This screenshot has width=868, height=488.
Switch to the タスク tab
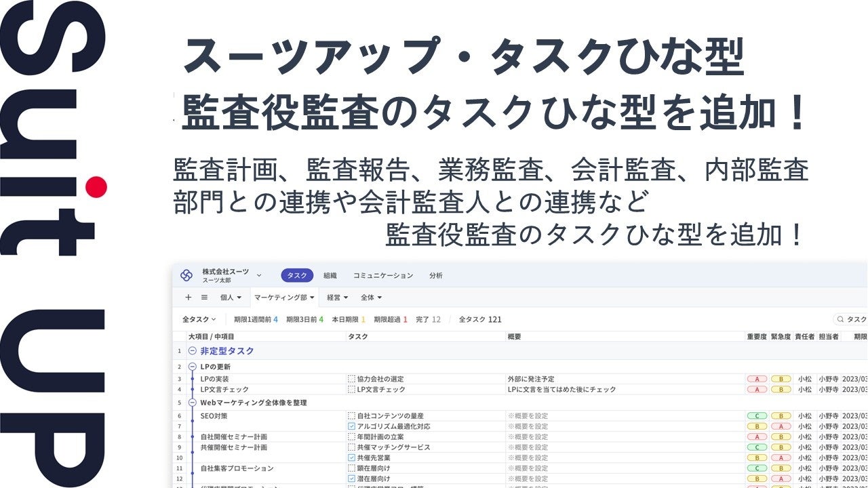297,276
